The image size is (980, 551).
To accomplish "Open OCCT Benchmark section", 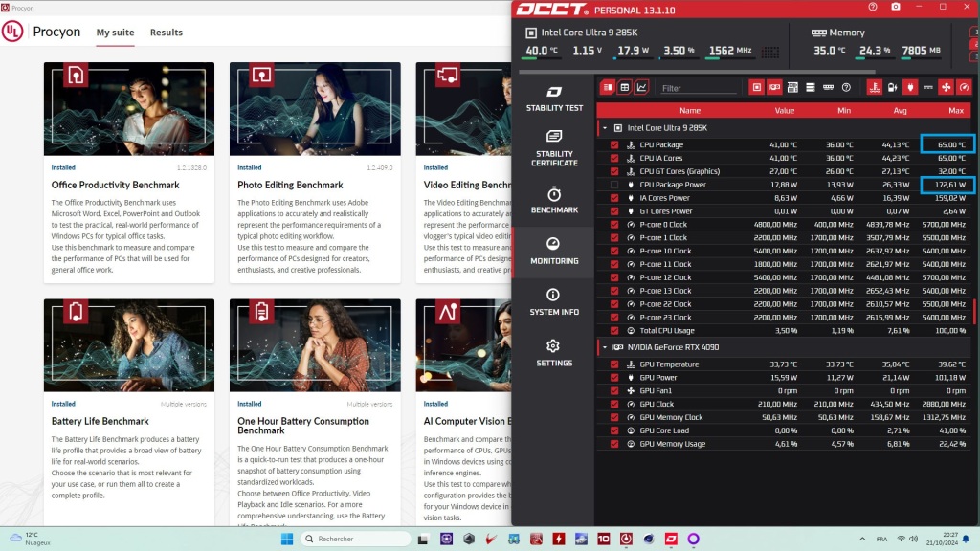I will pyautogui.click(x=554, y=200).
